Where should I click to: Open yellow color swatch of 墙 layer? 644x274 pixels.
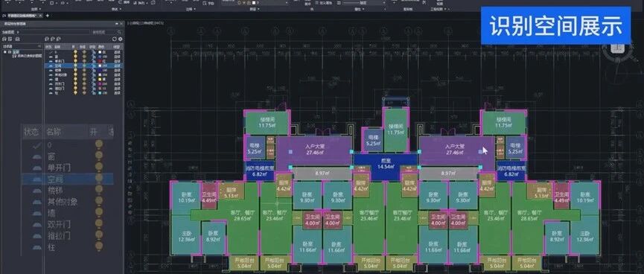[100, 79]
